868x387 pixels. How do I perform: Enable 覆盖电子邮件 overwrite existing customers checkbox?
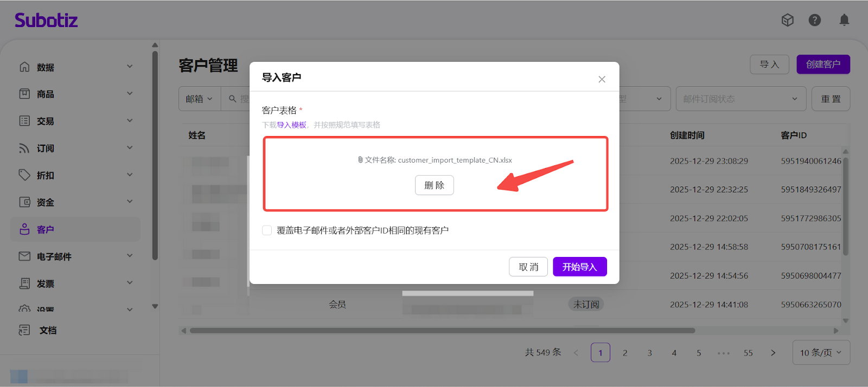coord(267,230)
